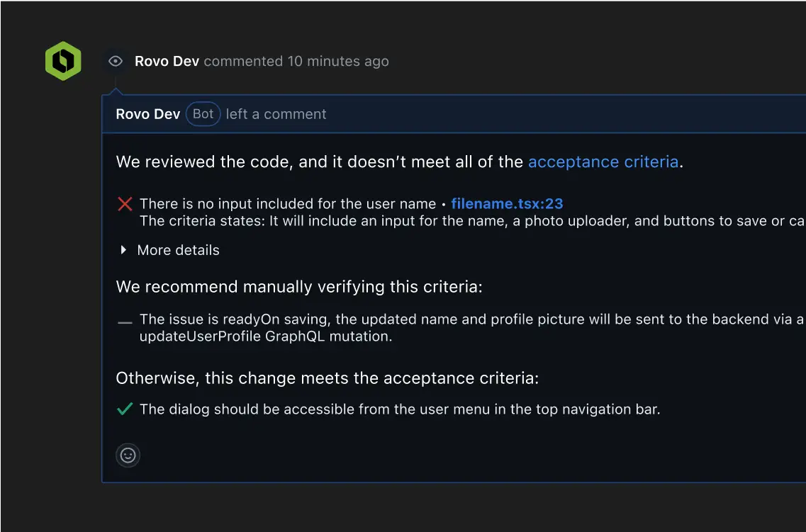Open the acceptance criteria link

603,162
